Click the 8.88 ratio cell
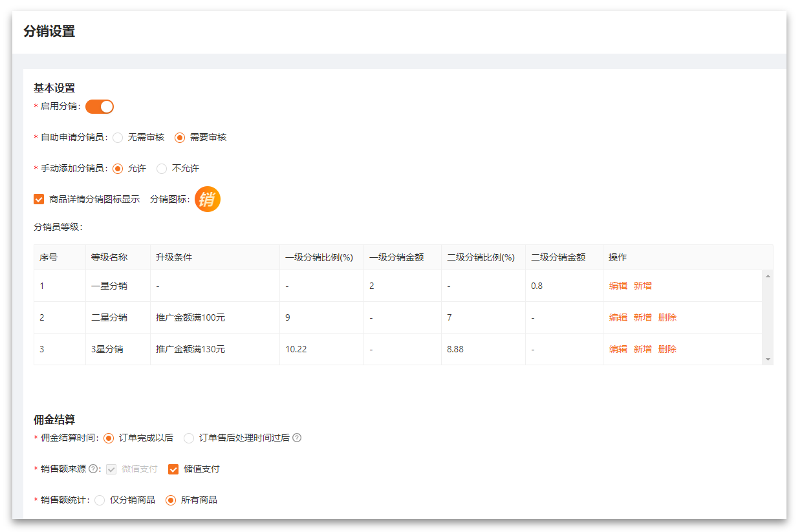The image size is (802, 532). coord(483,349)
